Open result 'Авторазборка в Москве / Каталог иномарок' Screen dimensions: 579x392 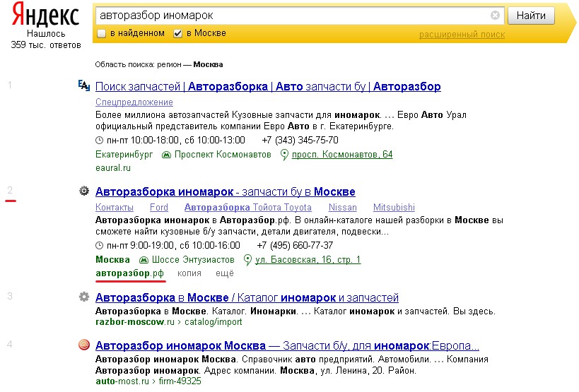247,297
